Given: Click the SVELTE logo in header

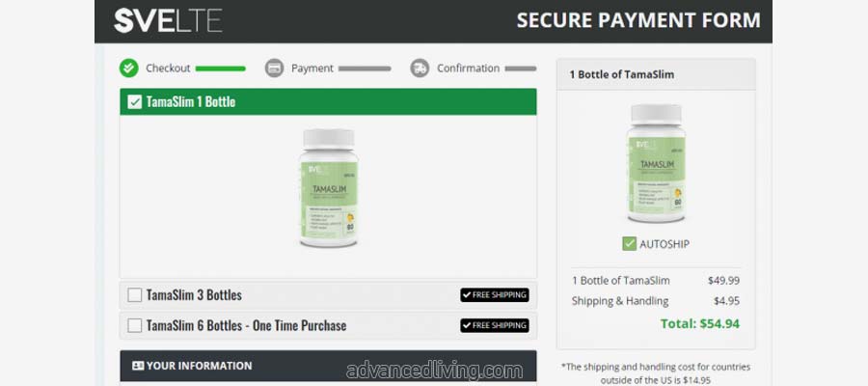Looking at the screenshot, I should pos(168,21).
